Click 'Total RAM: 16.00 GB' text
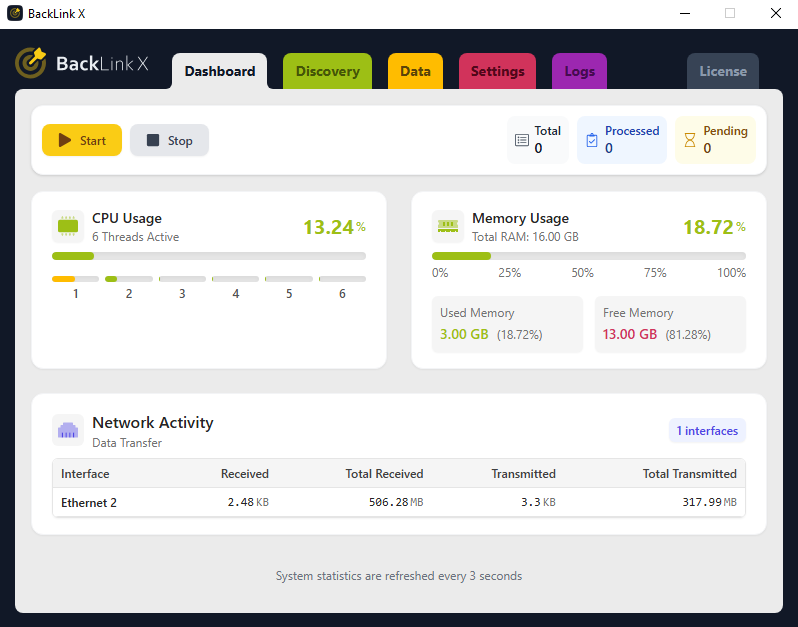The height and width of the screenshot is (627, 798). [x=525, y=237]
